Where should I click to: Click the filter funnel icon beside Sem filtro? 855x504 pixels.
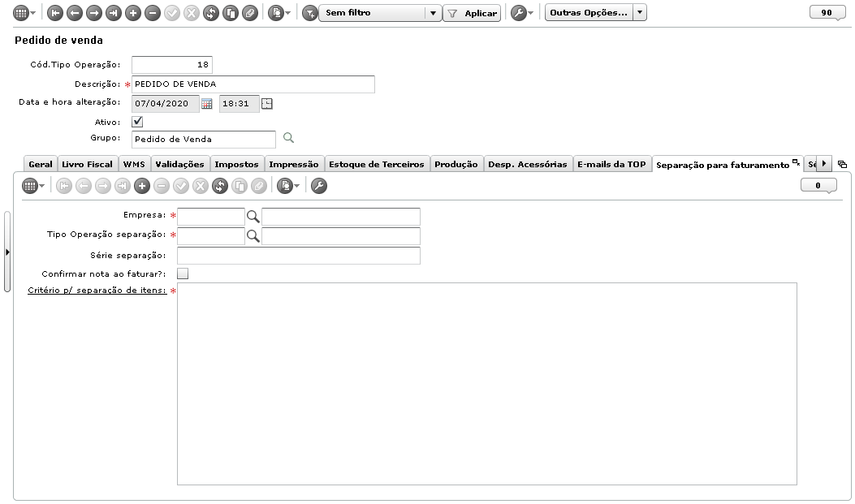click(309, 13)
